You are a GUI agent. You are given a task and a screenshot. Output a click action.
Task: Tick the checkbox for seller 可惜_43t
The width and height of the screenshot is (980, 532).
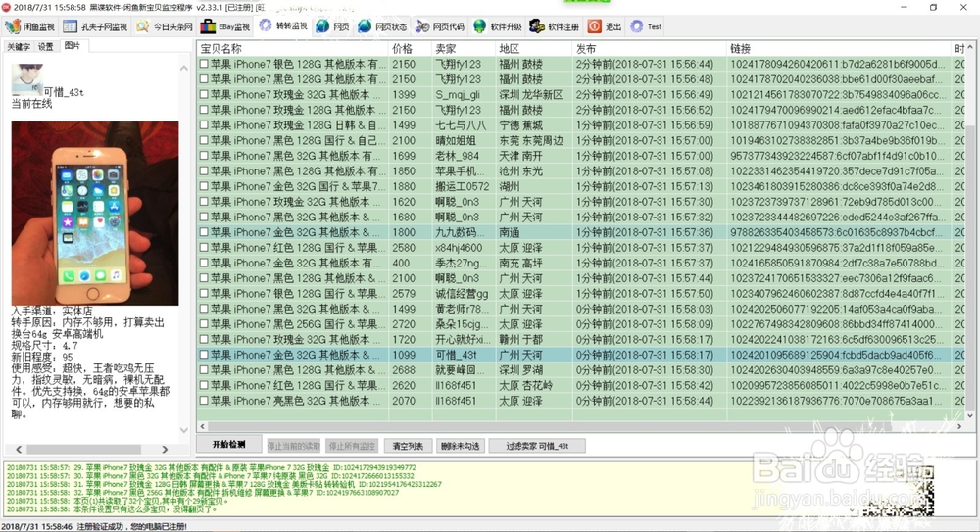204,355
